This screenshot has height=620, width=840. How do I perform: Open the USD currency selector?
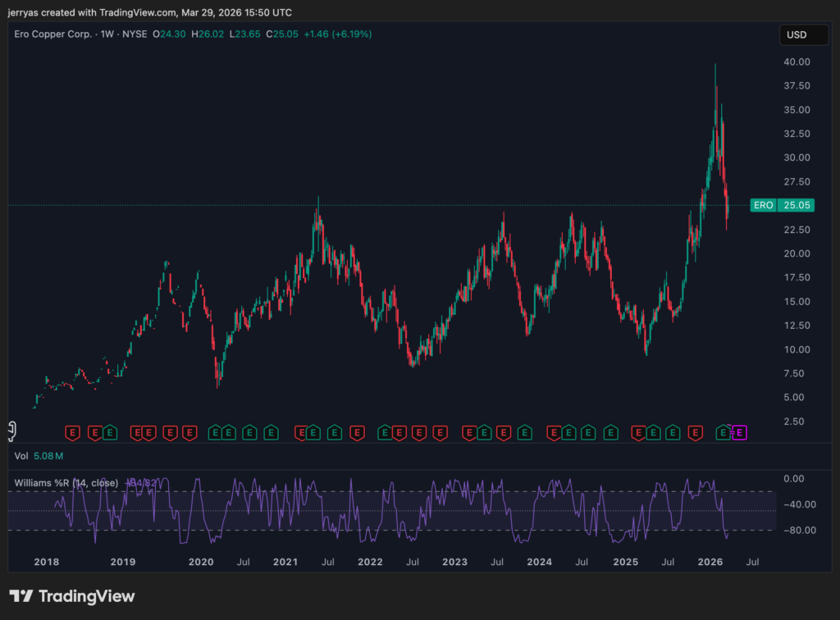pos(797,35)
